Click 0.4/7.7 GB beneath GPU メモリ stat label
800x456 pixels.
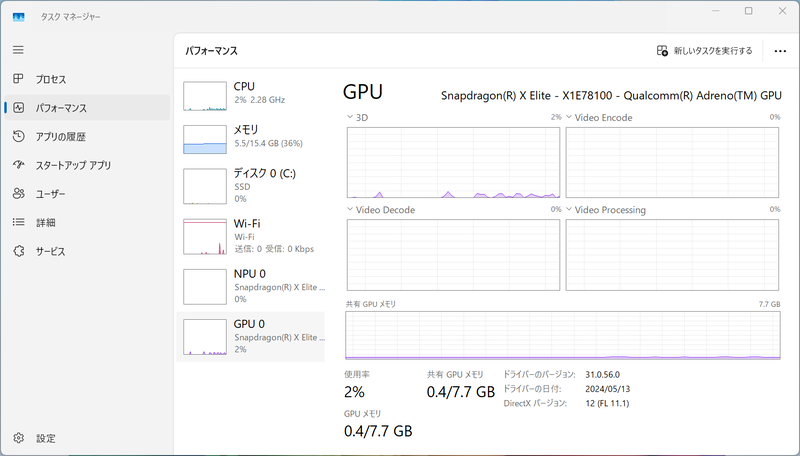(x=378, y=431)
